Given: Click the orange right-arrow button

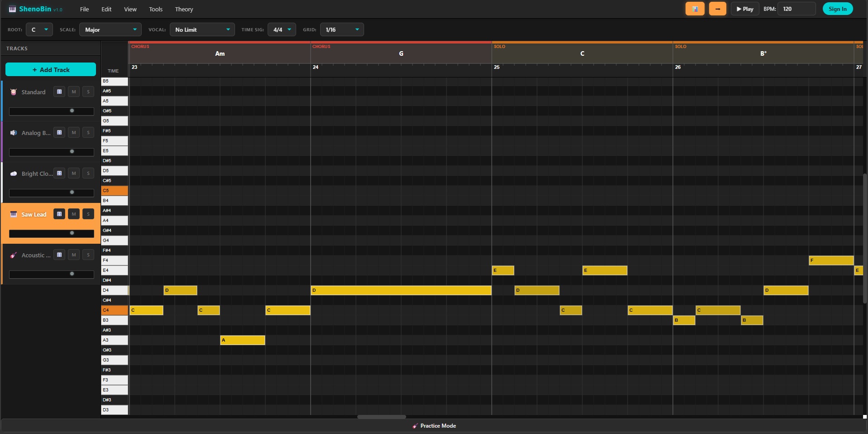Looking at the screenshot, I should point(718,9).
